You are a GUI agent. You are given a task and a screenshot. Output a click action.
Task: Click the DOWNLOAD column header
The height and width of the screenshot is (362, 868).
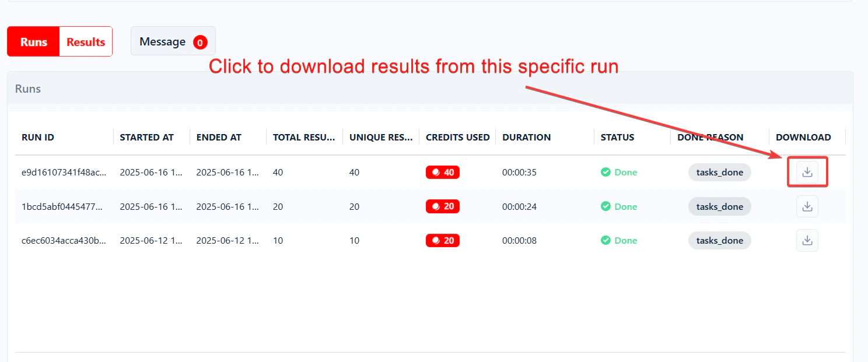[x=803, y=138]
